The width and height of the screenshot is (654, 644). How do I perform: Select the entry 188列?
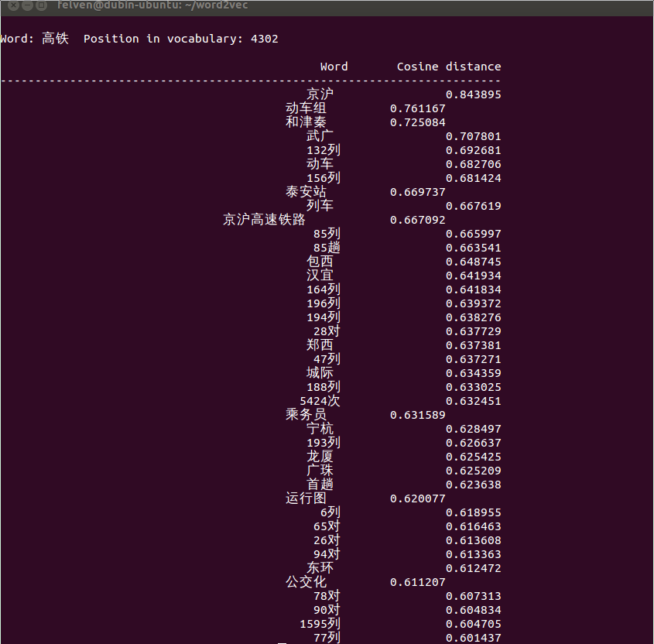pyautogui.click(x=324, y=387)
